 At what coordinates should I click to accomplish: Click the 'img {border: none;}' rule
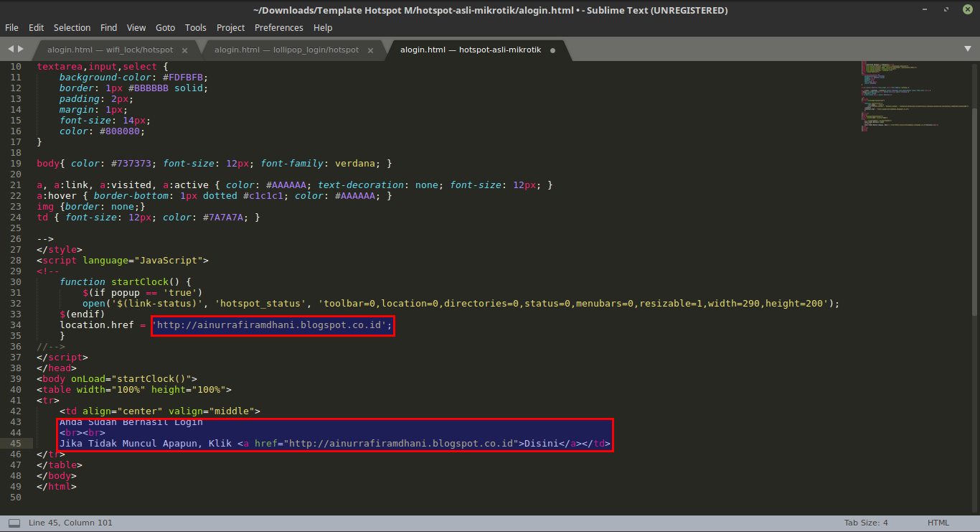[91, 207]
